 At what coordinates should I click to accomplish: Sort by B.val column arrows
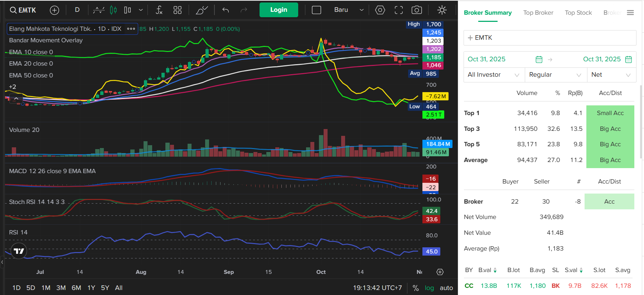coord(495,270)
